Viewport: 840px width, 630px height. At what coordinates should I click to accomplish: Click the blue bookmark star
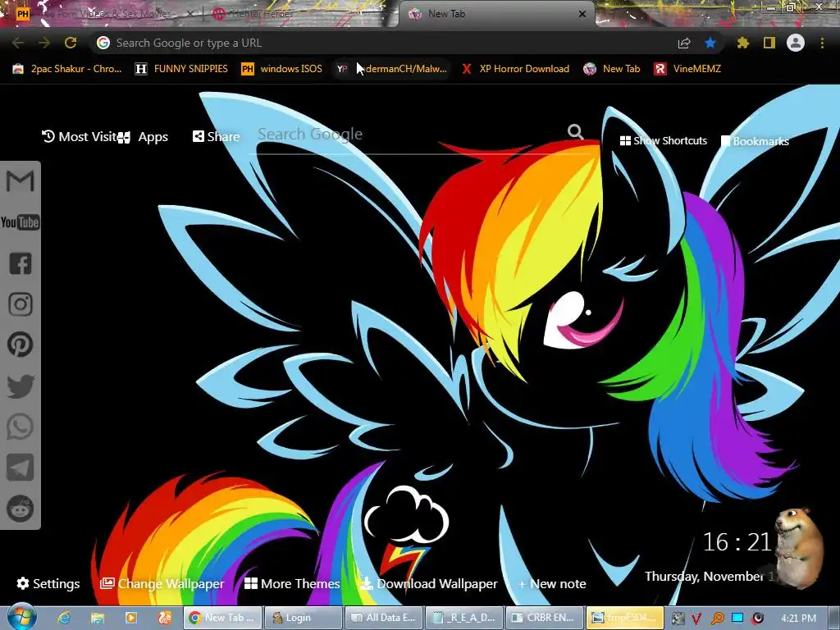710,43
